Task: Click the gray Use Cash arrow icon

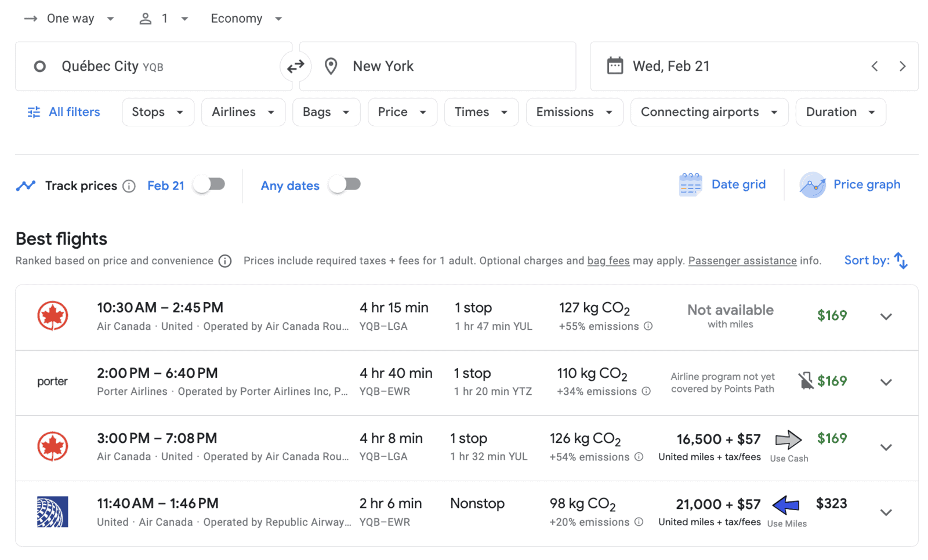Action: click(x=789, y=440)
